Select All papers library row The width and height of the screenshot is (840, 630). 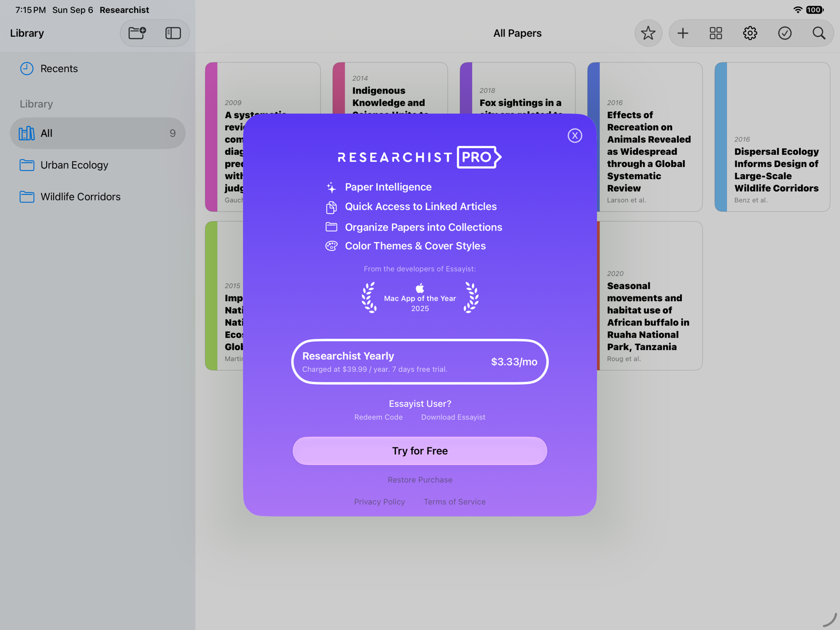(98, 133)
